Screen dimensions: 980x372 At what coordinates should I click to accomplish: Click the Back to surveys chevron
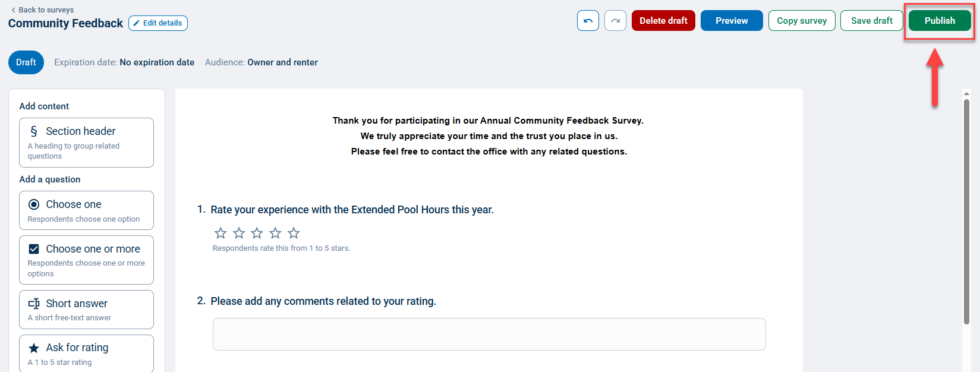(x=14, y=10)
